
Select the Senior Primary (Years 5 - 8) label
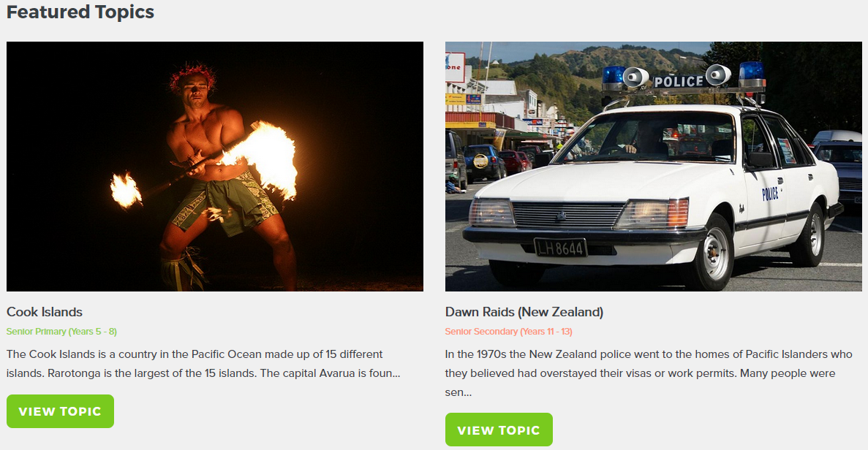coord(61,332)
